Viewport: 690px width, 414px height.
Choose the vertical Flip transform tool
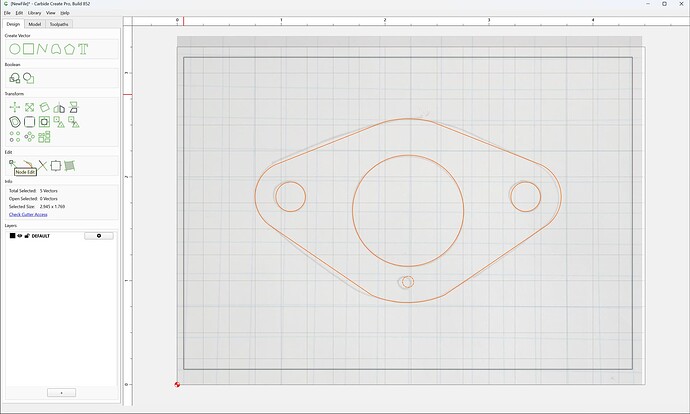tap(73, 107)
